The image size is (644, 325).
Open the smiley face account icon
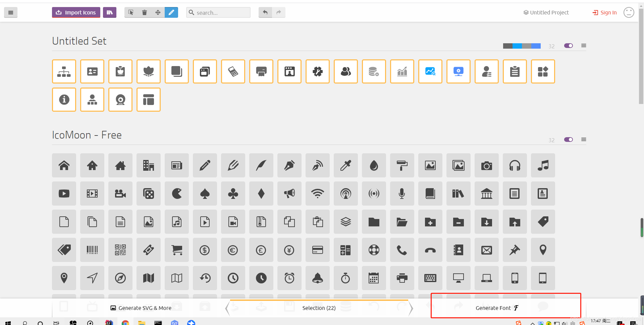coord(629,12)
